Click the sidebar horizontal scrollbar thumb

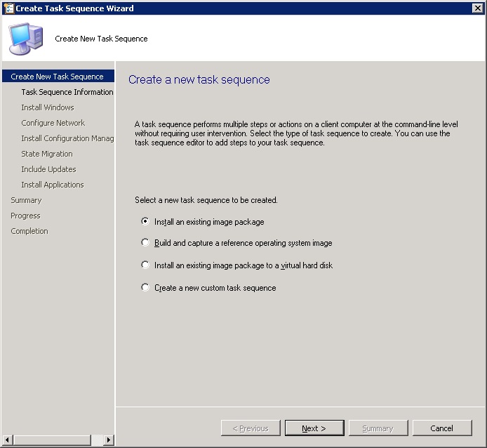click(51, 440)
